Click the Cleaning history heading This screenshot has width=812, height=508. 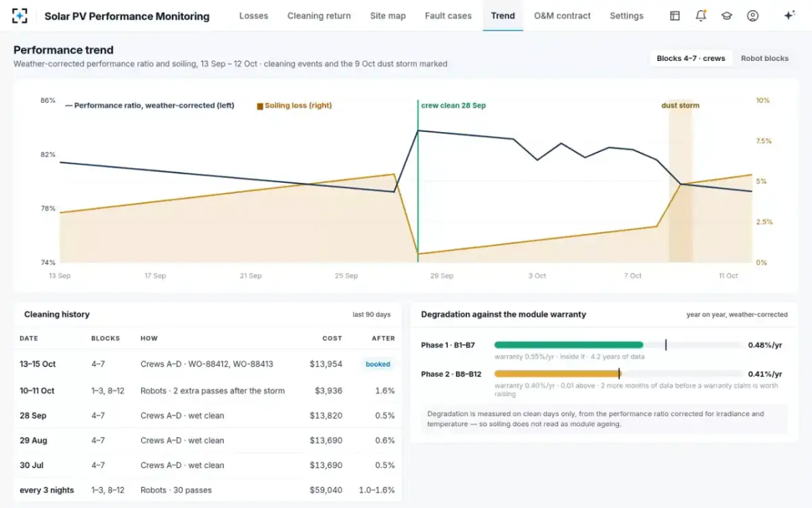(57, 314)
